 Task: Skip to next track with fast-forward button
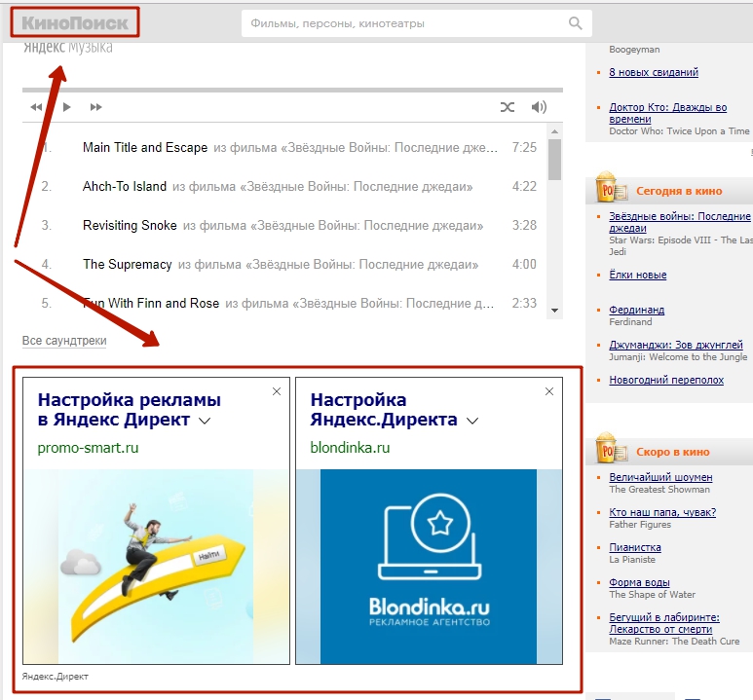point(96,107)
